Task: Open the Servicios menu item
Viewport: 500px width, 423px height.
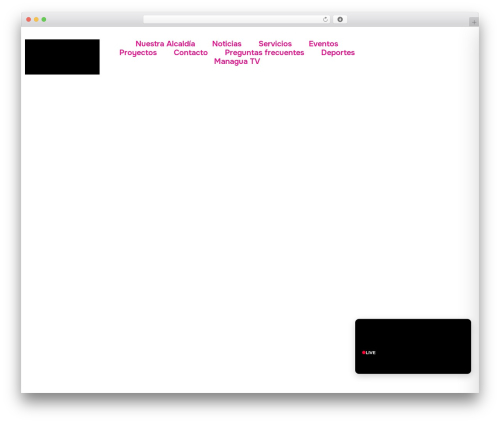Action: click(x=275, y=44)
